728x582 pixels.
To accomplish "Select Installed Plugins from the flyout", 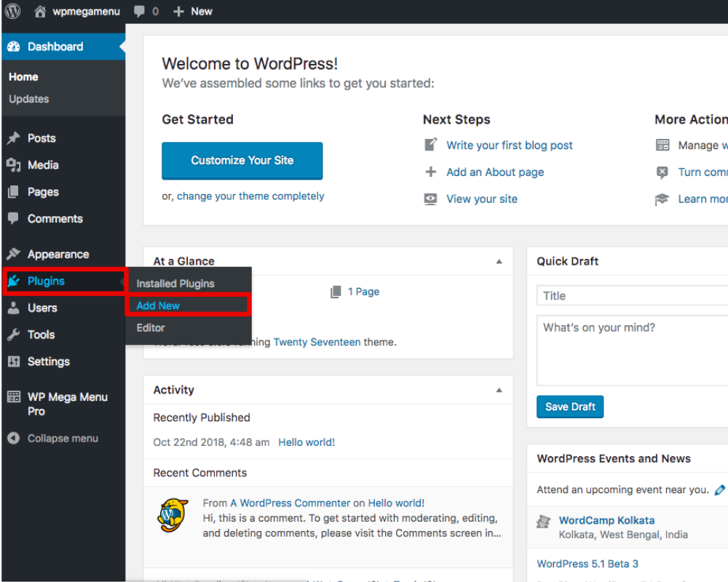I will pyautogui.click(x=175, y=284).
